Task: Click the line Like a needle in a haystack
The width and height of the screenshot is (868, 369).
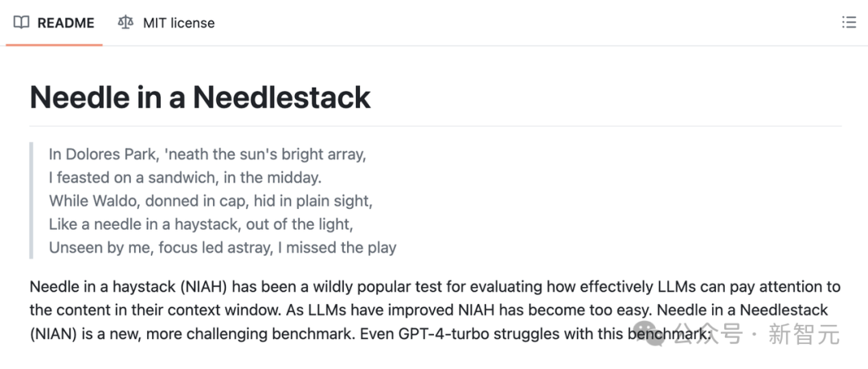Action: 201,223
